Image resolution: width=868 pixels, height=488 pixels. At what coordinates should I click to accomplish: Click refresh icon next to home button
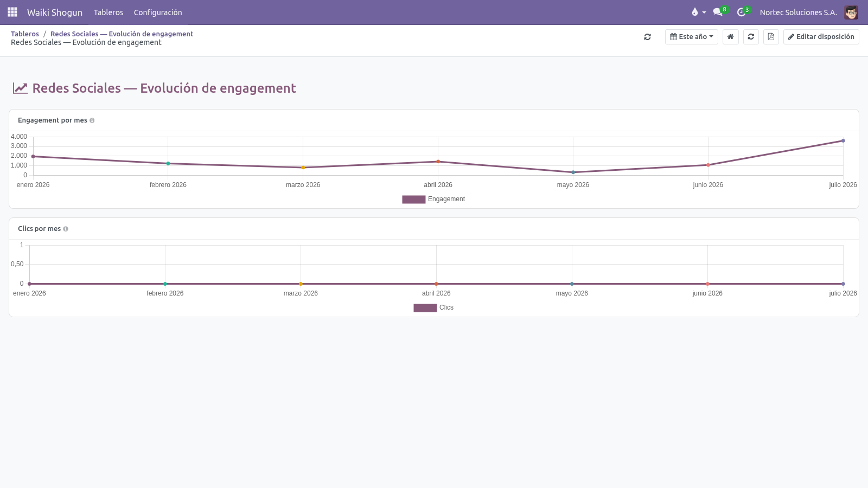pos(751,37)
